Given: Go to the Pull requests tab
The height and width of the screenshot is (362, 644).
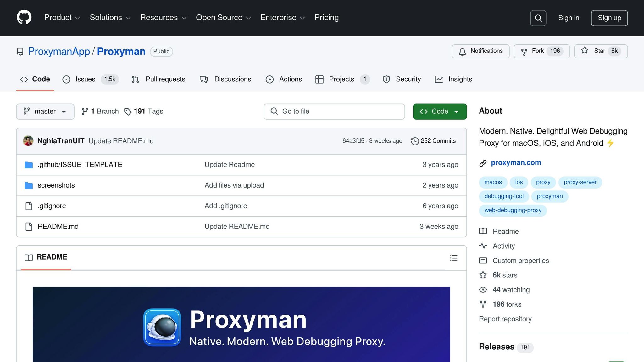Looking at the screenshot, I should pyautogui.click(x=158, y=79).
